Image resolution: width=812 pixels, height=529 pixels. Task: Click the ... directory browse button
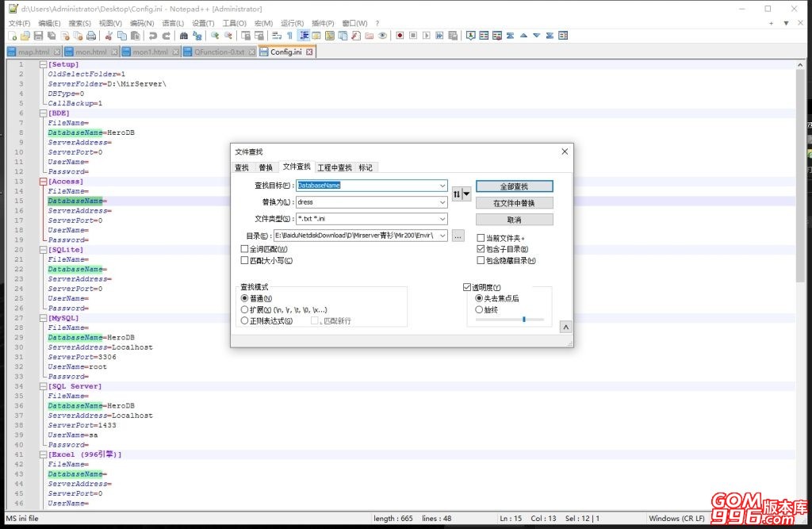click(458, 236)
